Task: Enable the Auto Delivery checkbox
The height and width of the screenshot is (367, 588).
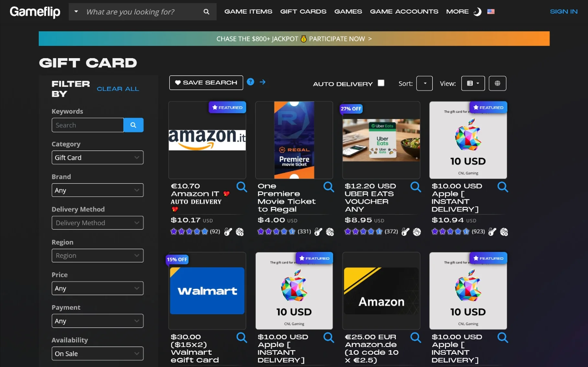Action: click(x=381, y=83)
